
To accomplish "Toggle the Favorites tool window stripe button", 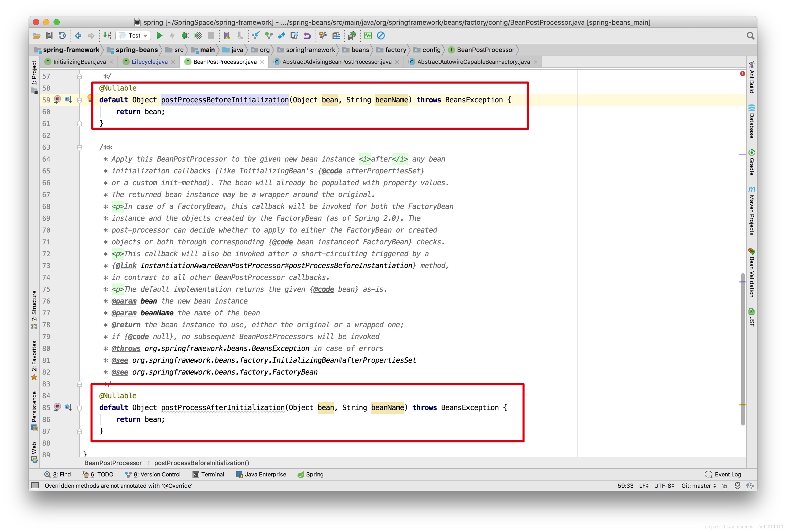I will [x=34, y=360].
